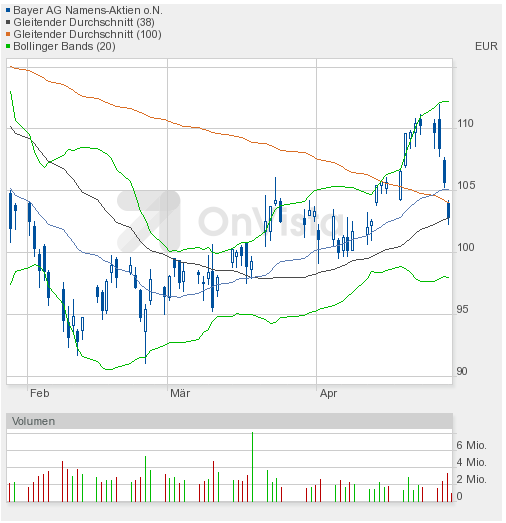
Task: Click the EUR currency label
Action: 486,46
